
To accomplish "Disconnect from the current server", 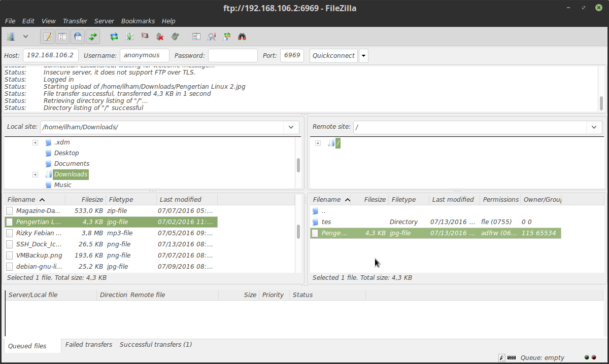I will point(160,37).
